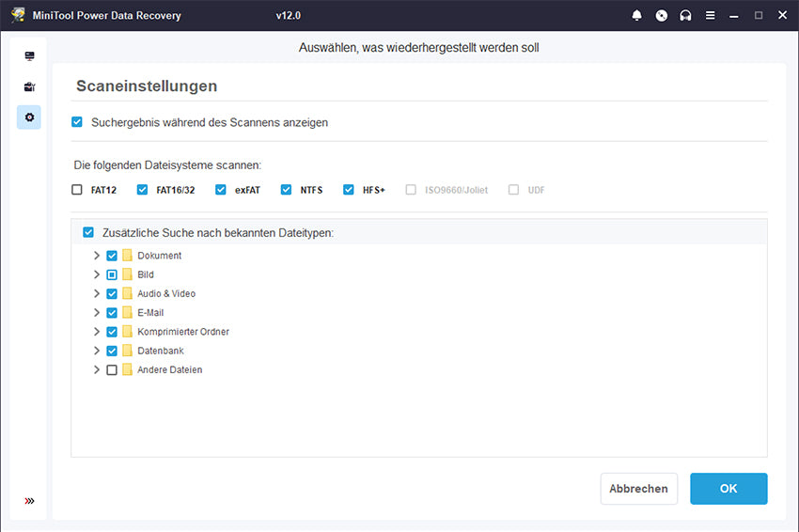Image resolution: width=799 pixels, height=532 pixels.
Task: Open the toolbox utilities sidebar icon
Action: click(x=29, y=87)
